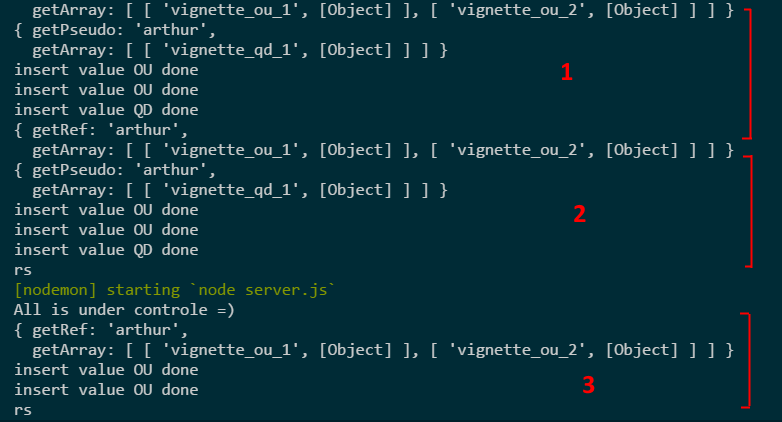Click the 'rs' line above the nodemon message
Image resolution: width=782 pixels, height=422 pixels.
tap(23, 270)
